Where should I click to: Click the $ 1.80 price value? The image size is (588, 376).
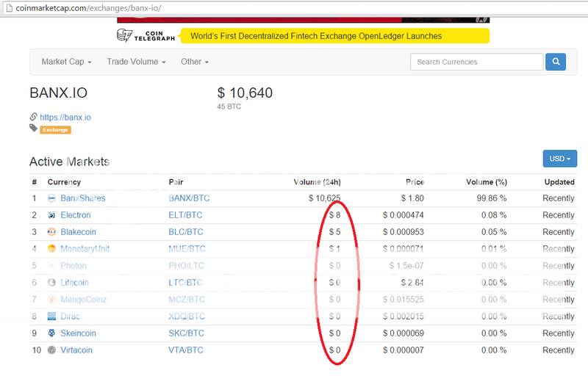point(412,198)
